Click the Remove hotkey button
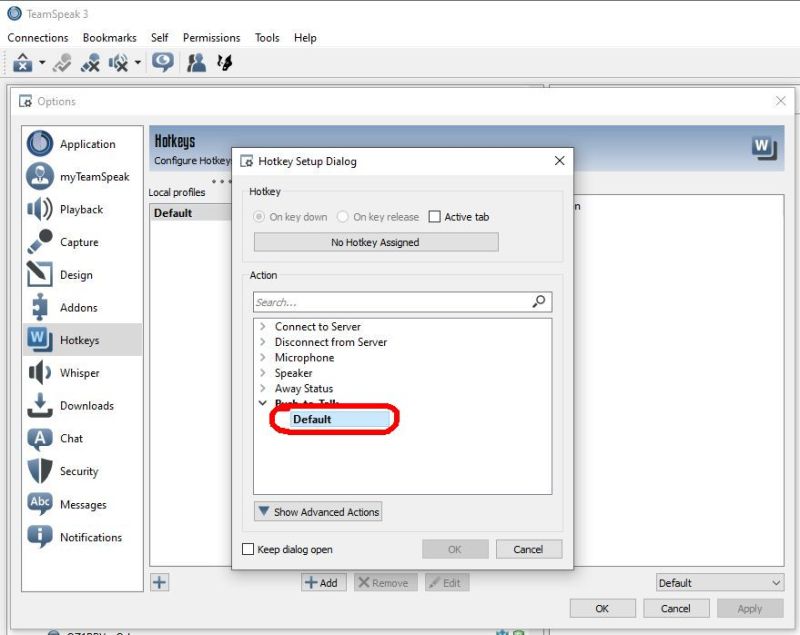The width and height of the screenshot is (800, 635). point(385,582)
